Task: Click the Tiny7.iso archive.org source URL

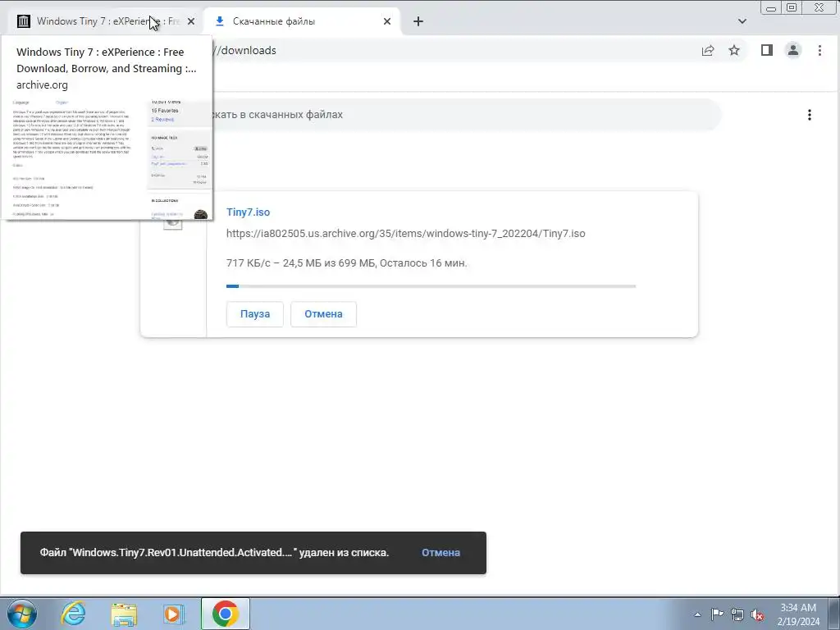Action: 405,234
